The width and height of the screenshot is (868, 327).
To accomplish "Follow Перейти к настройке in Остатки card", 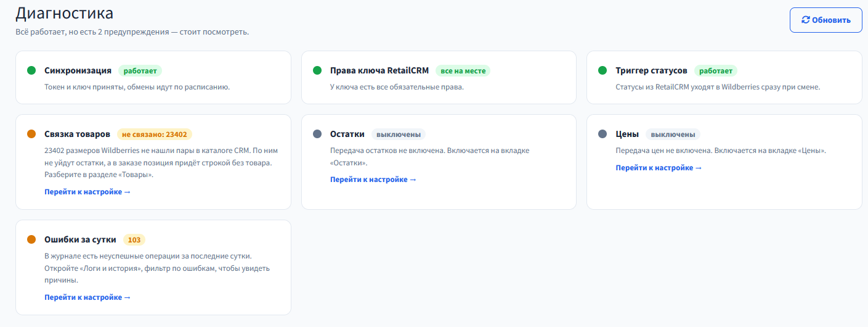I will 373,180.
